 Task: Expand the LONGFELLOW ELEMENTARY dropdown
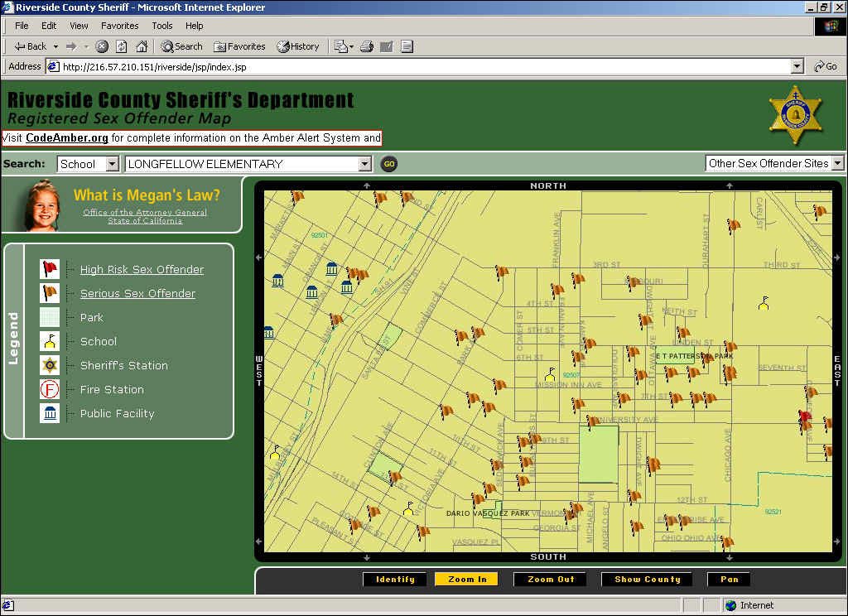coord(365,164)
